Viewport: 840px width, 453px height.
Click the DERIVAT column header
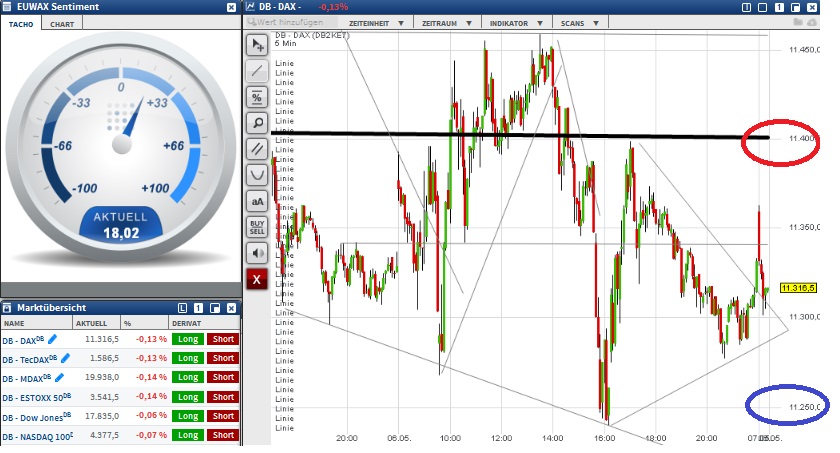coord(204,323)
